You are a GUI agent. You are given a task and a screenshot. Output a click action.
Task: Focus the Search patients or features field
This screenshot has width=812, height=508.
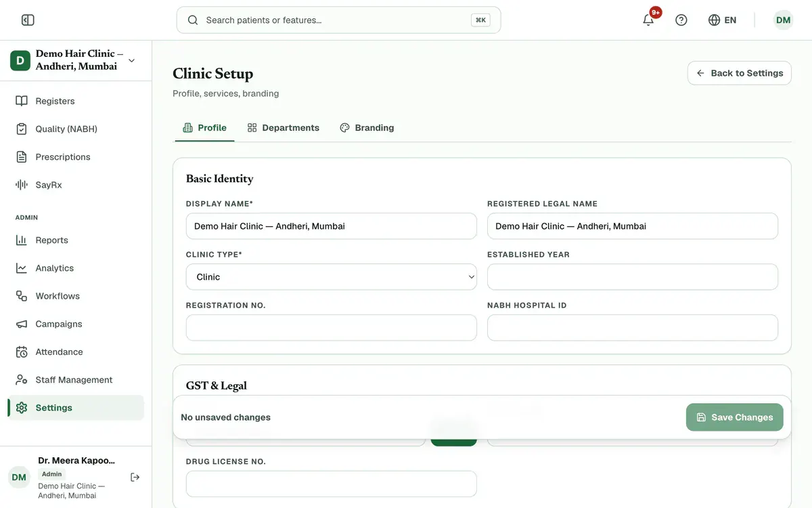coord(338,20)
